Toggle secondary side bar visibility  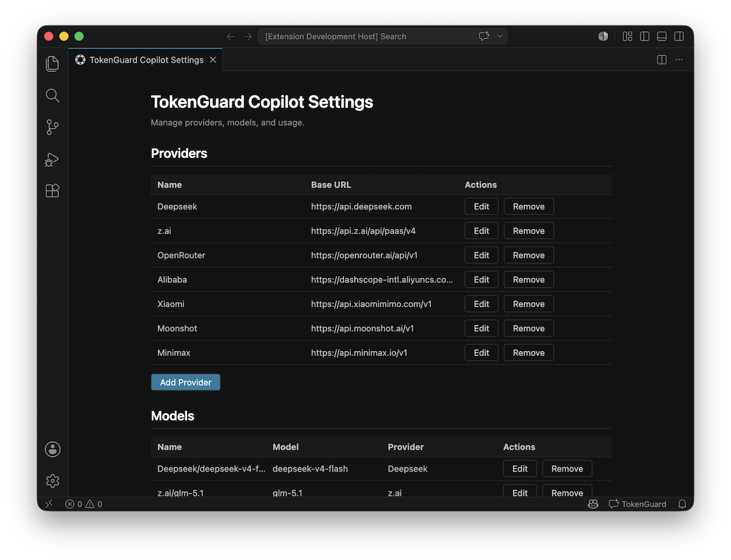(x=679, y=37)
